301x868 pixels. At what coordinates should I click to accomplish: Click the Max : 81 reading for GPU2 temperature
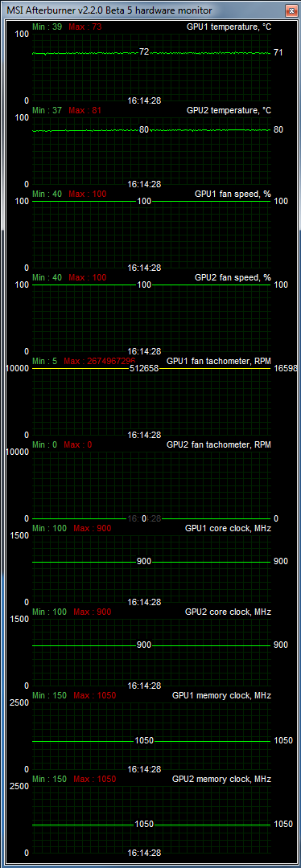tap(85, 110)
